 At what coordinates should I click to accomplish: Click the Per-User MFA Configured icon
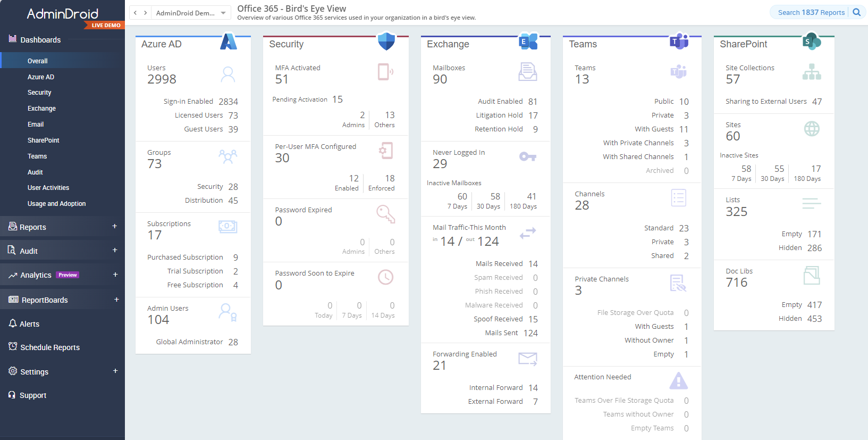(x=386, y=151)
